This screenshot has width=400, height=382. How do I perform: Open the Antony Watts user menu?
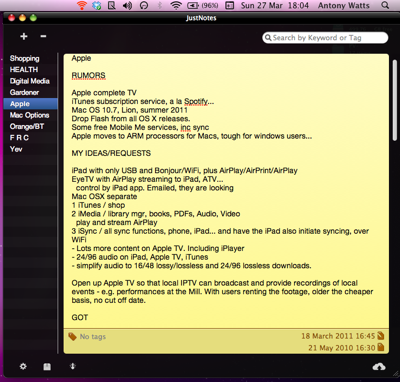(x=343, y=5)
